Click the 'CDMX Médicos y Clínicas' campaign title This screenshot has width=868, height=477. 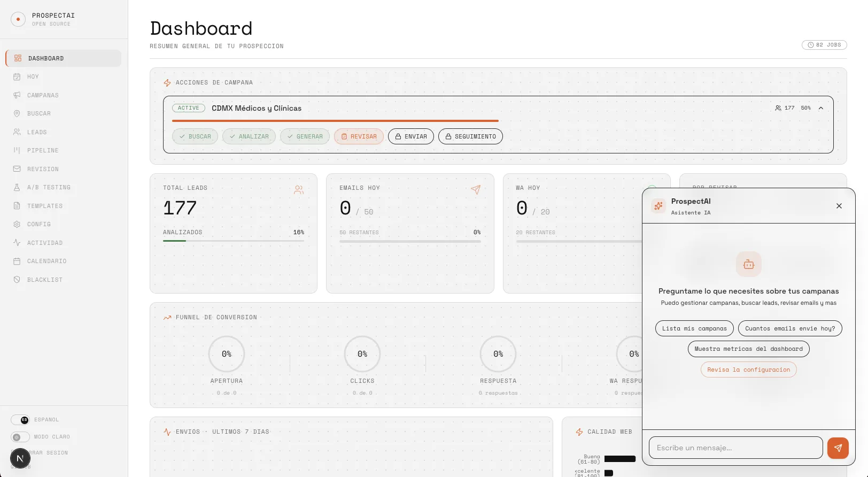(x=257, y=108)
